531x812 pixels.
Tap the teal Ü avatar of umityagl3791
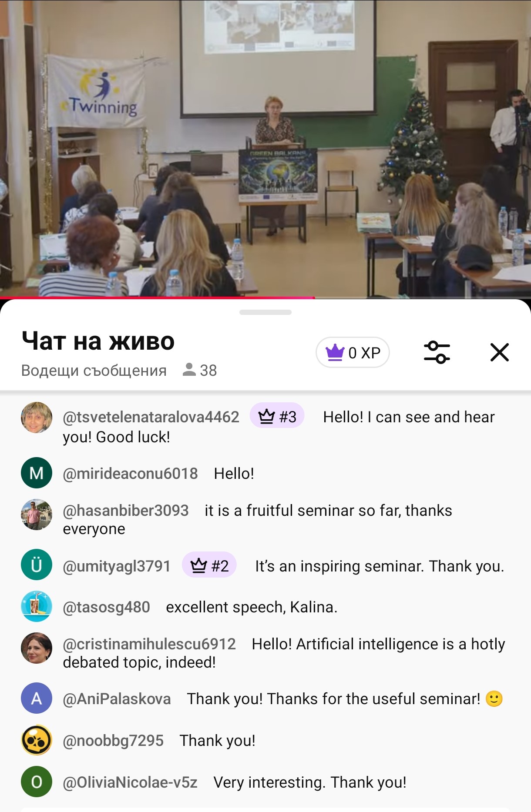point(37,565)
